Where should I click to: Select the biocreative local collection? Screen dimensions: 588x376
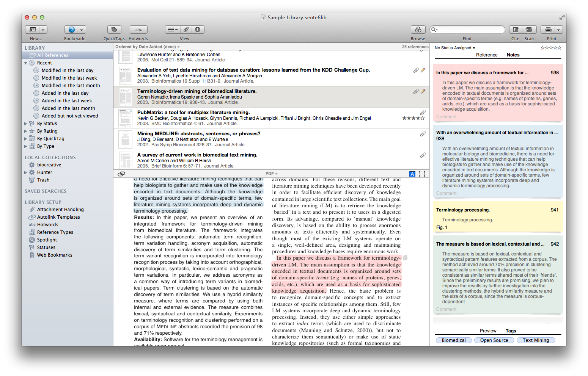click(x=68, y=165)
